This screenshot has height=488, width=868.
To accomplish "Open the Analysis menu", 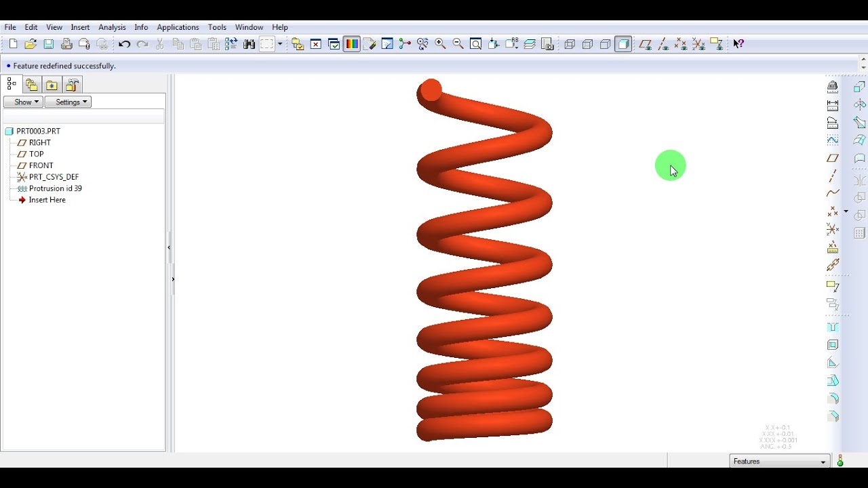I will pos(112,27).
